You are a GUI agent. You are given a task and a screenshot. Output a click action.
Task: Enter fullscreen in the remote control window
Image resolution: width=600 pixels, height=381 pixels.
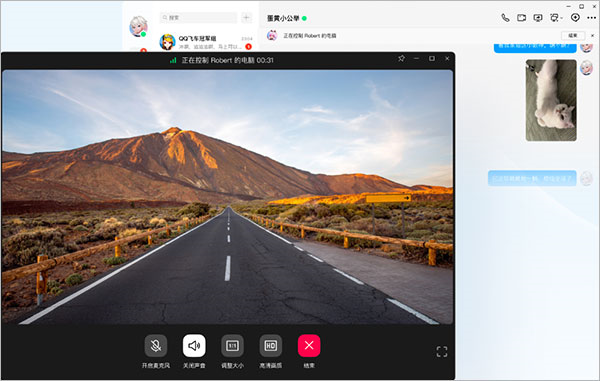click(442, 352)
